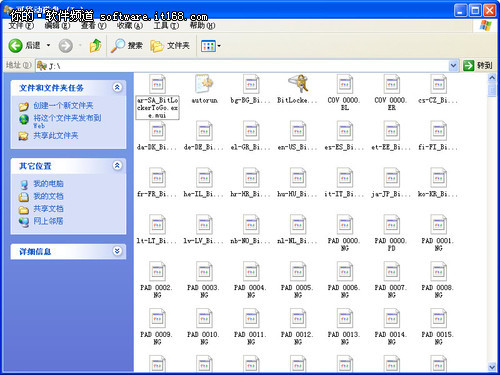Toggle the Folders pane toolbar button
Image resolution: width=500 pixels, height=375 pixels.
pos(170,46)
